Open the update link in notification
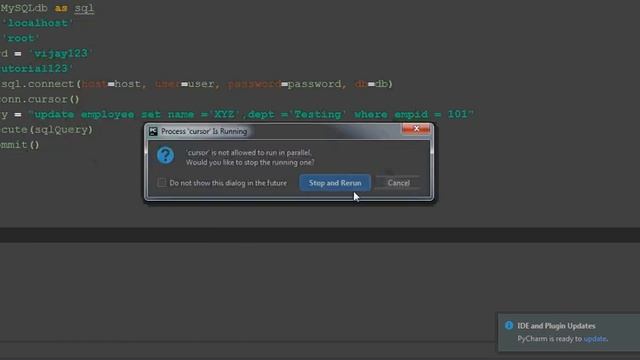Viewport: 640px width, 360px height. 595,339
